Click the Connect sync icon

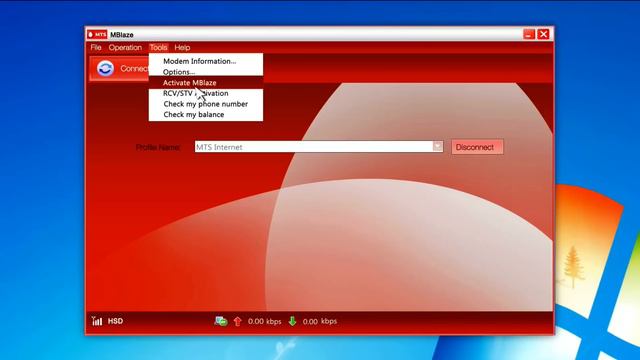105,68
